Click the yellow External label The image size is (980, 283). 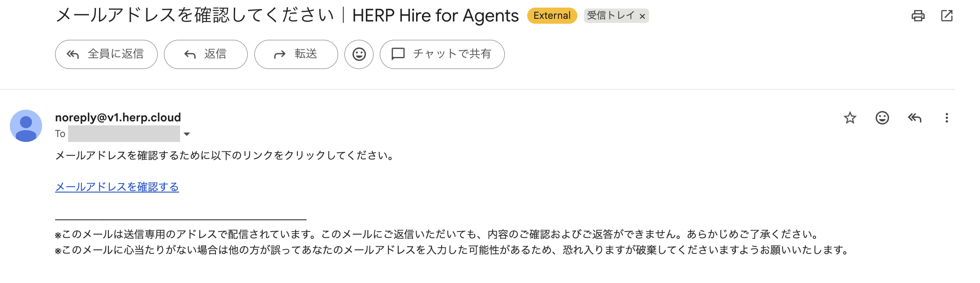552,16
